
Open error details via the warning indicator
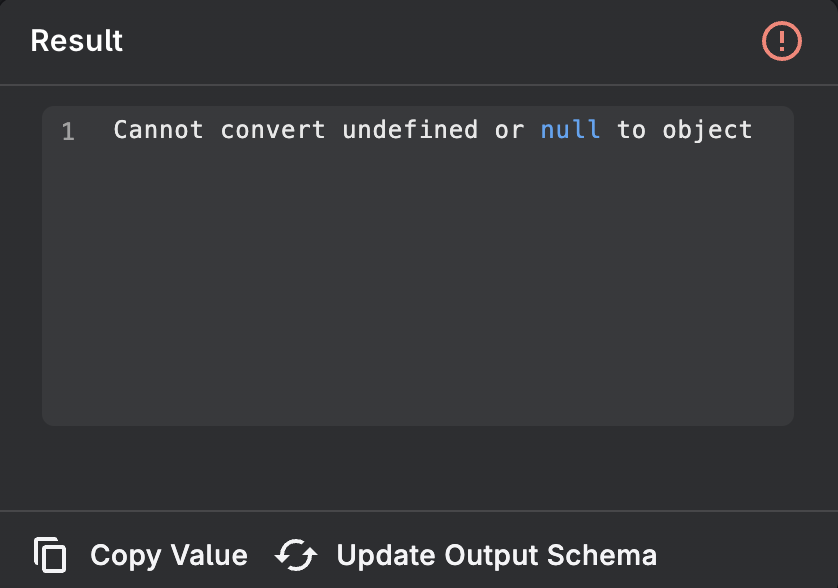coord(783,41)
